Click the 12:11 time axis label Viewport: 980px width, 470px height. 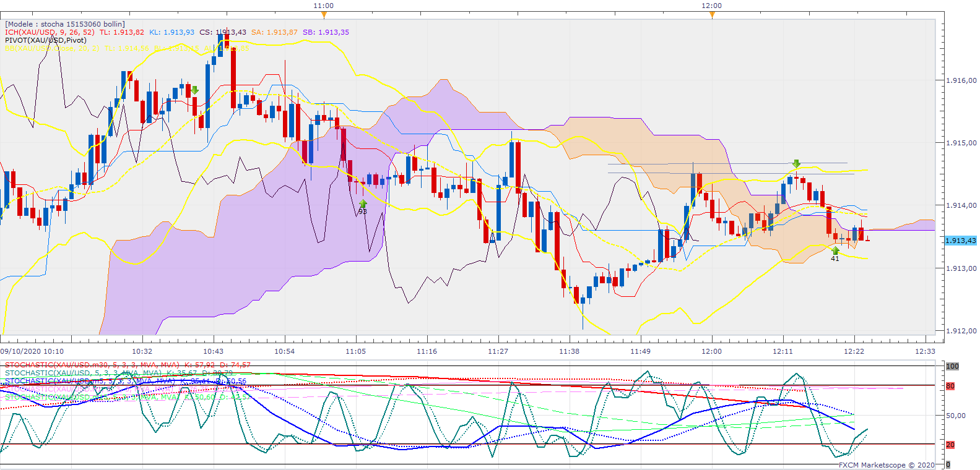tap(783, 351)
